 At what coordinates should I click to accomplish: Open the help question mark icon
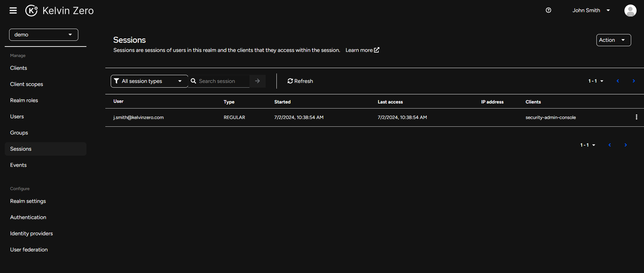click(x=548, y=10)
